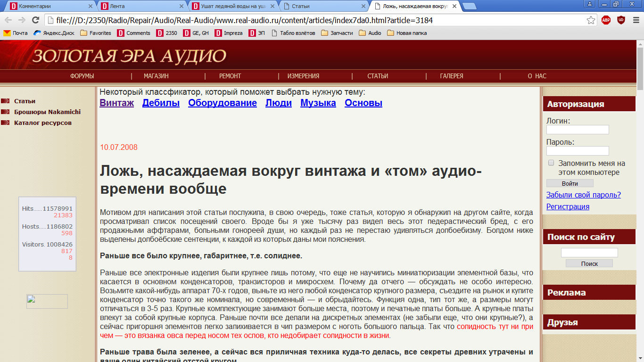Viewport: 644px width, 362px height.
Task: Reload the page with the refresh icon
Action: (x=35, y=20)
